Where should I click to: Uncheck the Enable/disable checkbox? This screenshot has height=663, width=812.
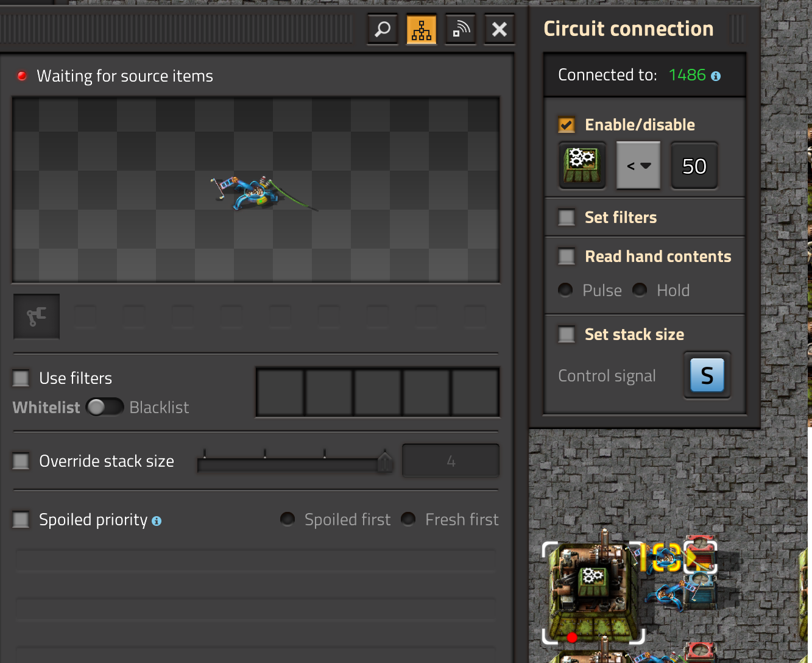coord(567,125)
